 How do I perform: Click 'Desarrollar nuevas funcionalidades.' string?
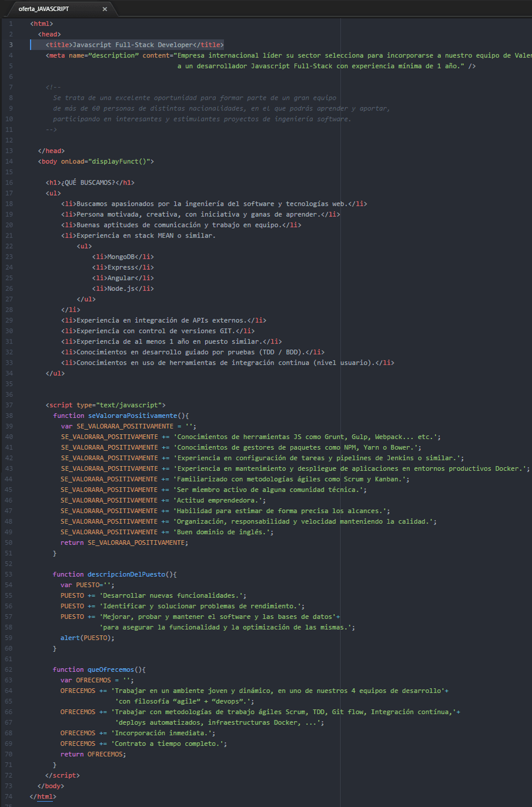coord(171,595)
